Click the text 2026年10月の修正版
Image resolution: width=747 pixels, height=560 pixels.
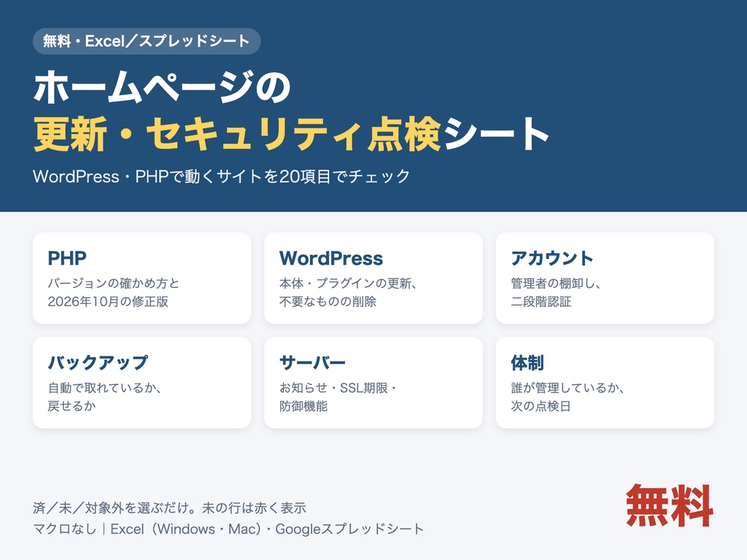click(x=108, y=301)
